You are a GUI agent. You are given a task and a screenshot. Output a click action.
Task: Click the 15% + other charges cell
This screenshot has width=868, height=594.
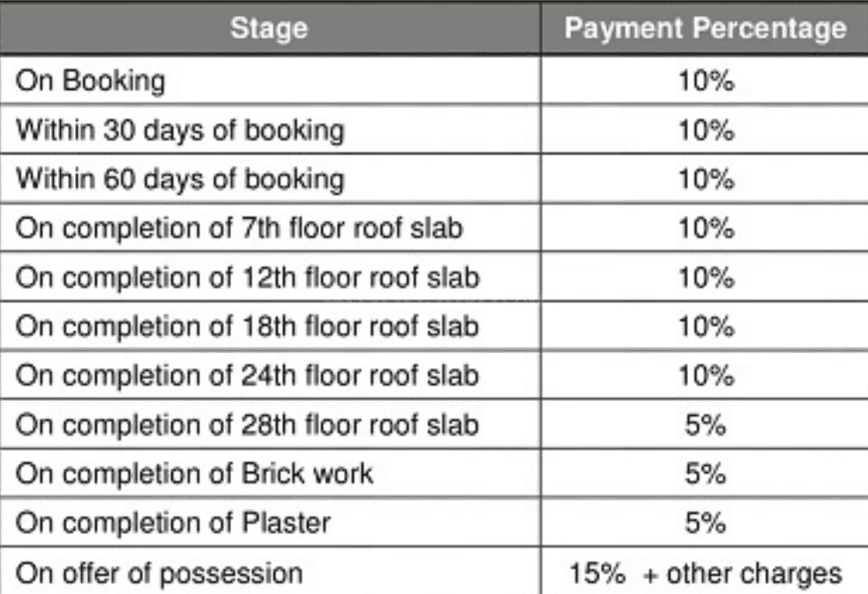[705, 573]
